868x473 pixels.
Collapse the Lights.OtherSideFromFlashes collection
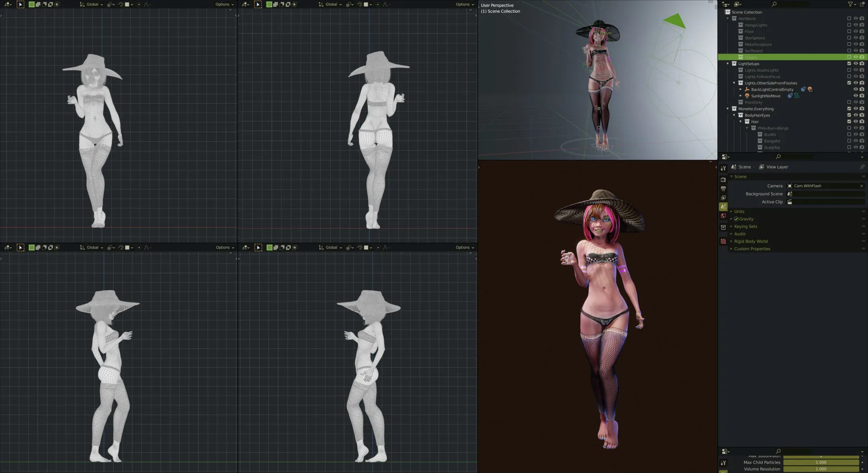coord(734,83)
